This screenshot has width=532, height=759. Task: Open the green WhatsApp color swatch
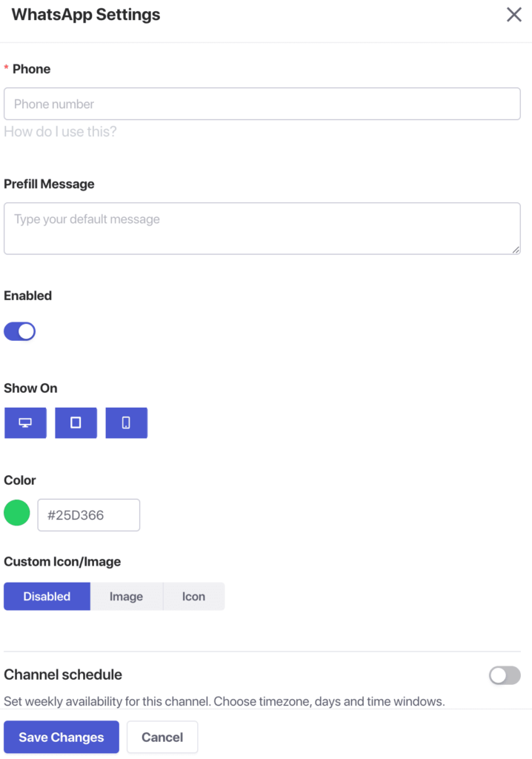coord(17,513)
